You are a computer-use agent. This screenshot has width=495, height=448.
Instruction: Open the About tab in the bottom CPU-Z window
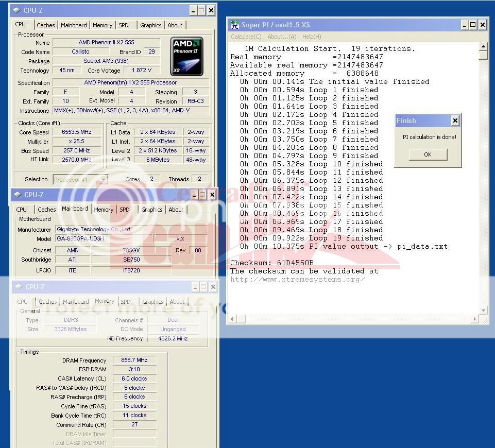coord(177,302)
